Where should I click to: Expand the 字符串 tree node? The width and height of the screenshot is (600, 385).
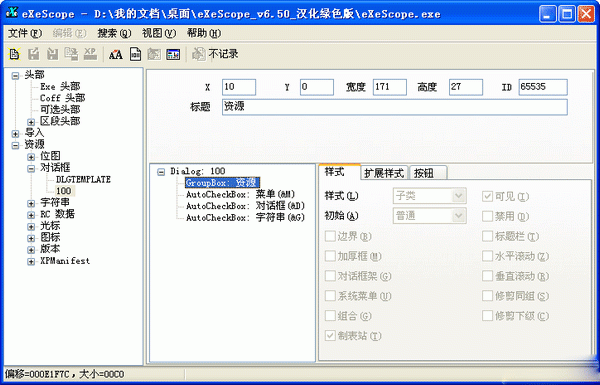click(x=31, y=203)
